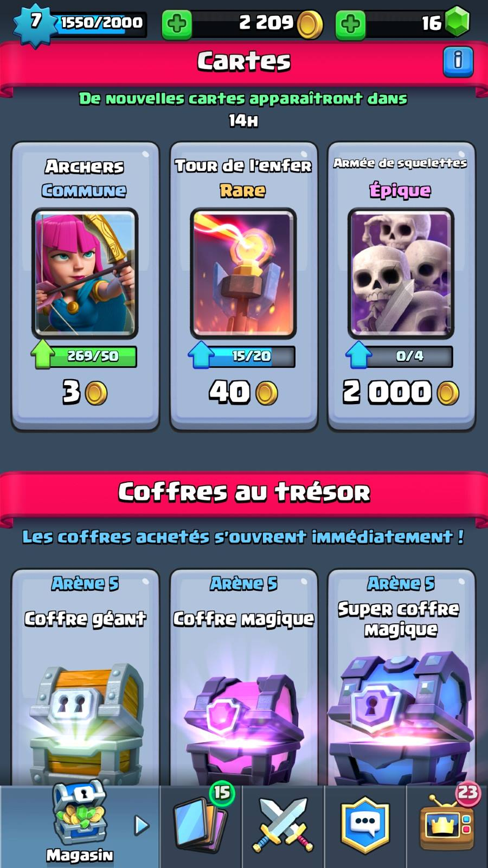Expand the arrow beside Magasin

[142, 826]
